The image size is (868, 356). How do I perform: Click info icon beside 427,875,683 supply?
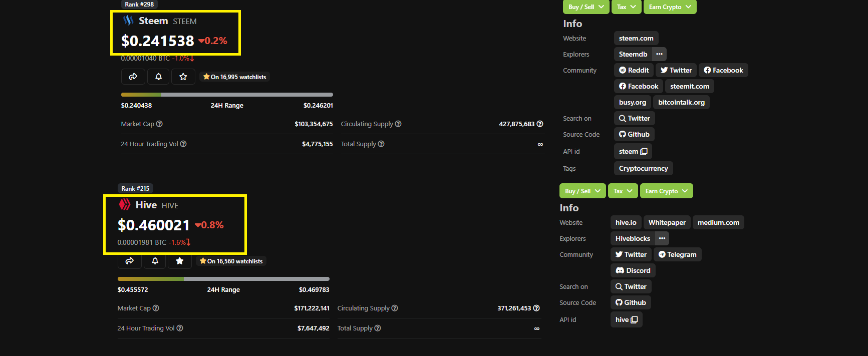pyautogui.click(x=540, y=124)
